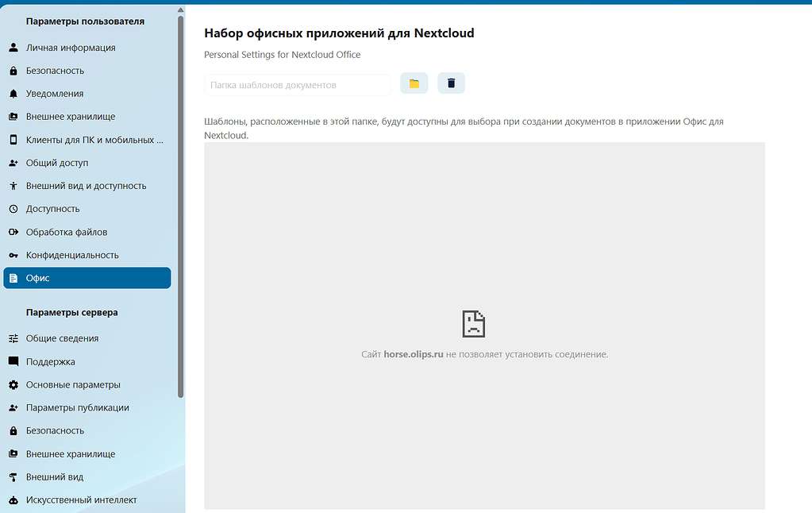This screenshot has height=513, width=812.
Task: Select Общий доступ in user settings
Action: tap(87, 163)
